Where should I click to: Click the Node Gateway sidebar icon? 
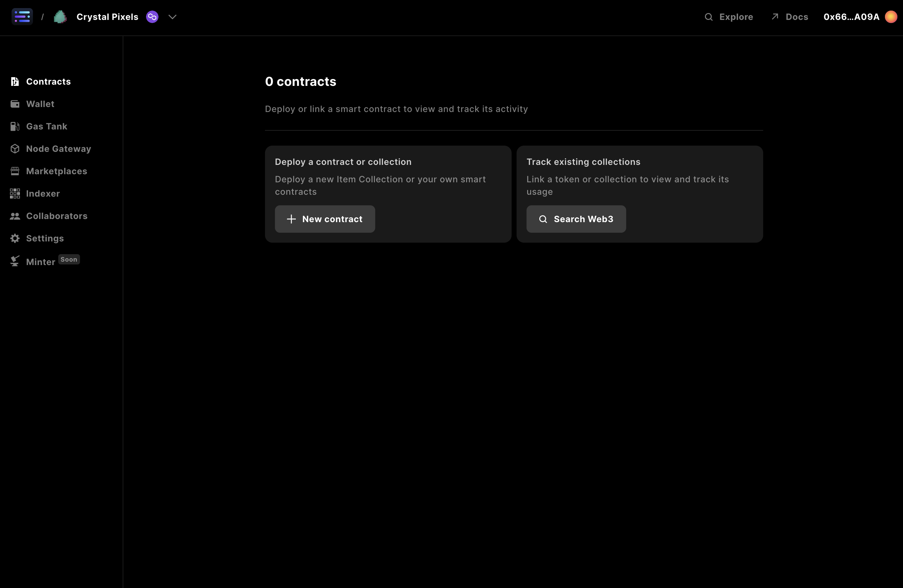coord(15,149)
